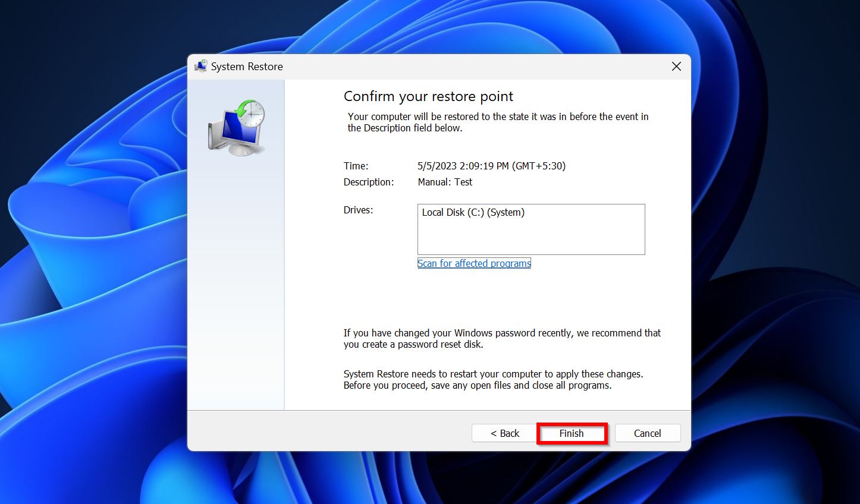Click the Confirm your restore point heading

(428, 96)
